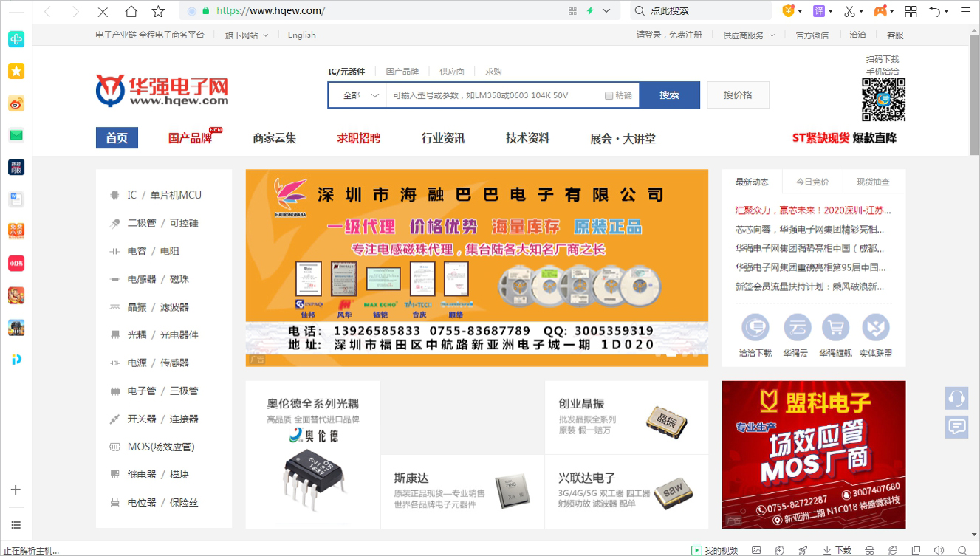Click the rocket accelerator status bar icon
The width and height of the screenshot is (980, 556).
tap(803, 550)
